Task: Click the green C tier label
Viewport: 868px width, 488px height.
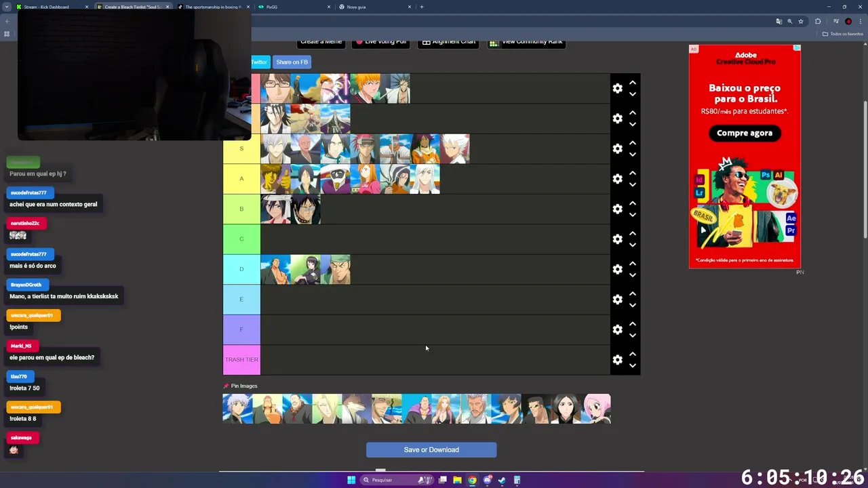Action: pos(241,239)
